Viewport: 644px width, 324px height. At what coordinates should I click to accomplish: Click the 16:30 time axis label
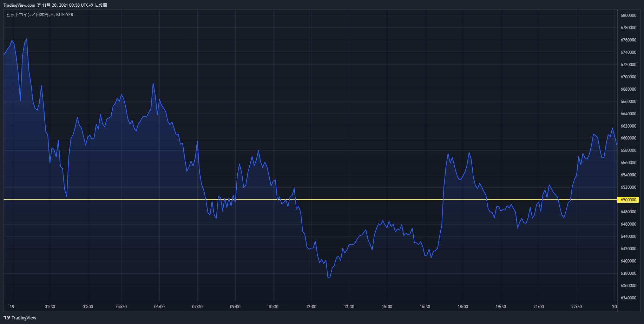[425, 307]
